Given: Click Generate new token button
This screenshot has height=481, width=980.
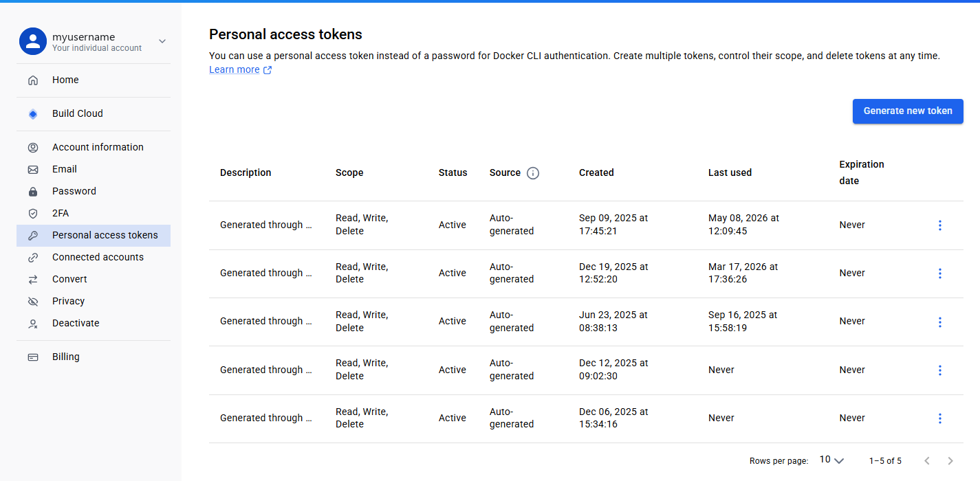Looking at the screenshot, I should tap(908, 111).
